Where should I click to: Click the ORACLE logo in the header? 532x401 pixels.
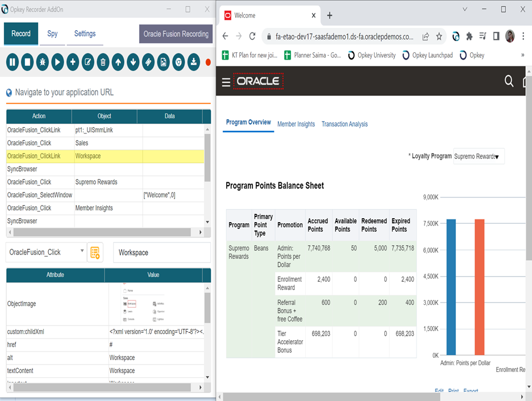click(258, 81)
